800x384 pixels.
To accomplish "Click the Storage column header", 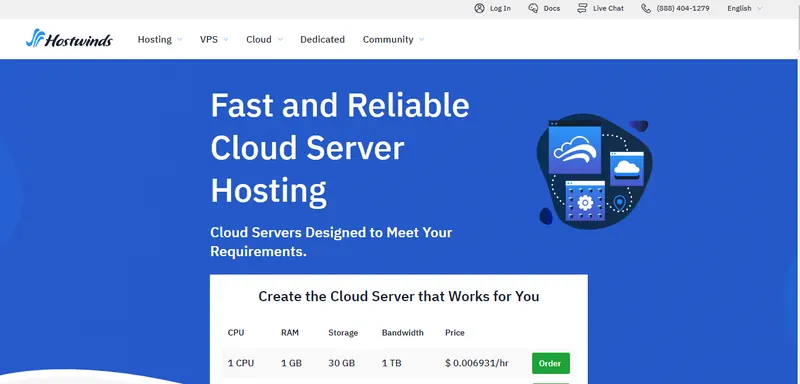I will click(x=343, y=332).
